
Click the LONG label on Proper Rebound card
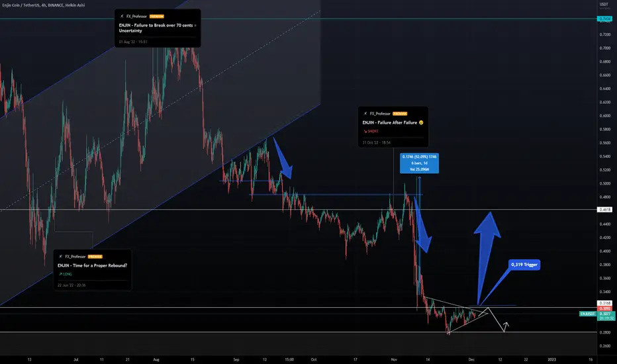pos(66,274)
